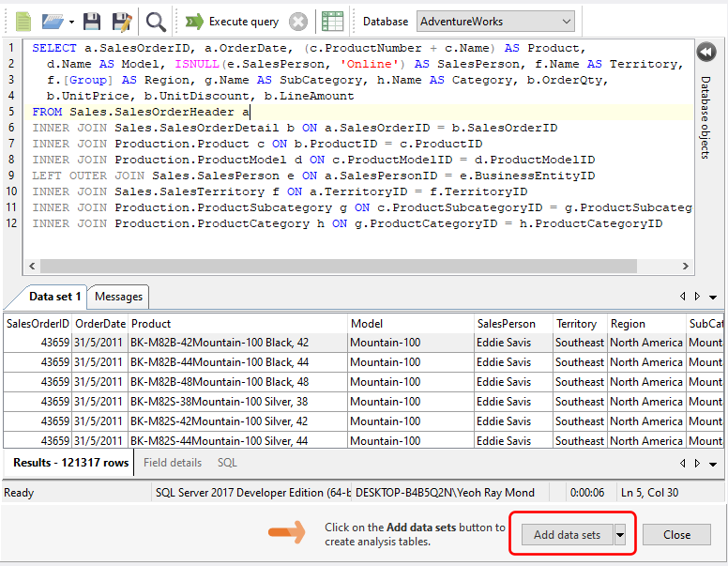This screenshot has height=566, width=728.
Task: Open the Add data sets dropdown arrow
Action: click(620, 535)
